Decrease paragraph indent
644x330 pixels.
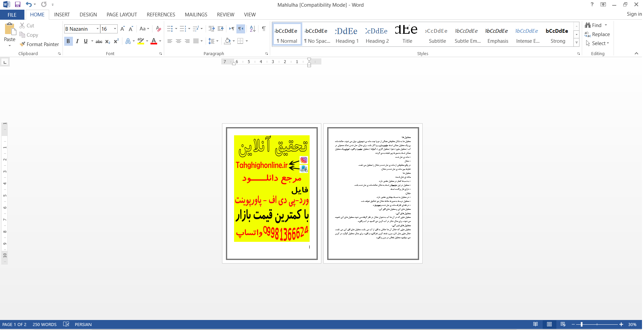221,29
